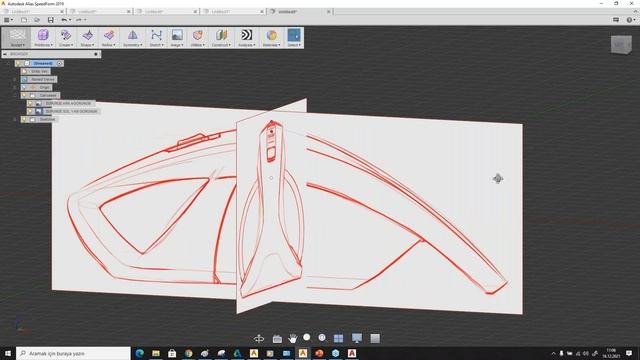Toggle light bulb for SÜPÜRGE SOL YAN canvas
The image size is (640, 360).
[x=31, y=111]
